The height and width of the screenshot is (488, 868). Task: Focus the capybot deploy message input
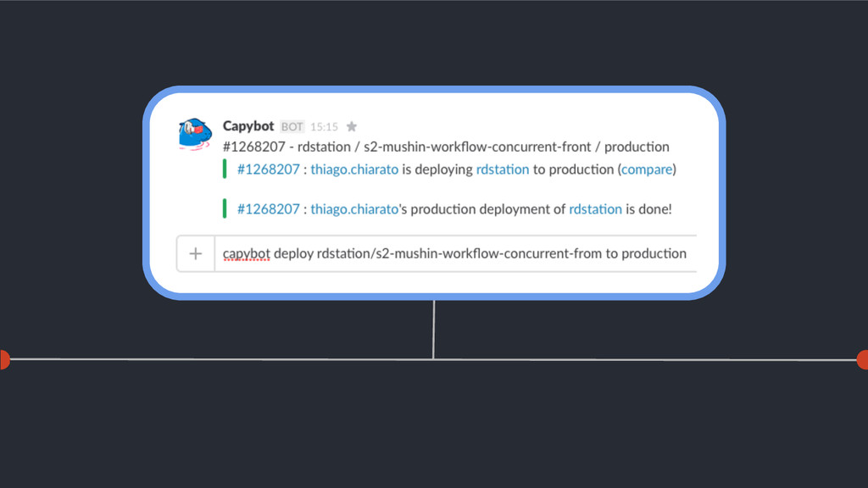pyautogui.click(x=455, y=253)
